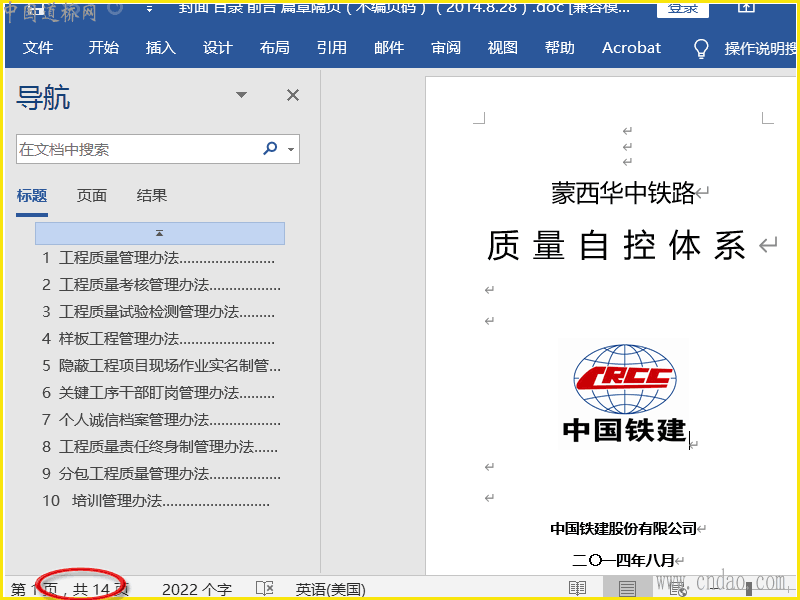Open the 视图 ribbon tab

pos(503,47)
